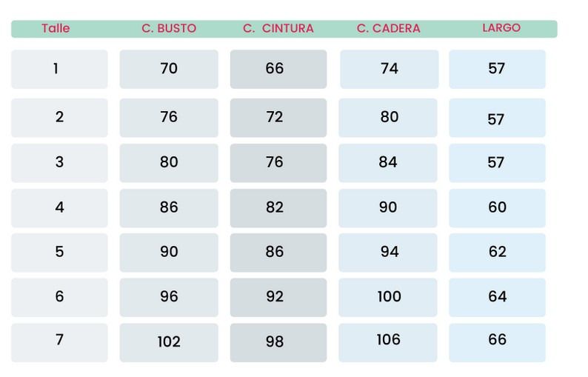Select length value 60 cell
This screenshot has width=588, height=377.
pyautogui.click(x=497, y=207)
